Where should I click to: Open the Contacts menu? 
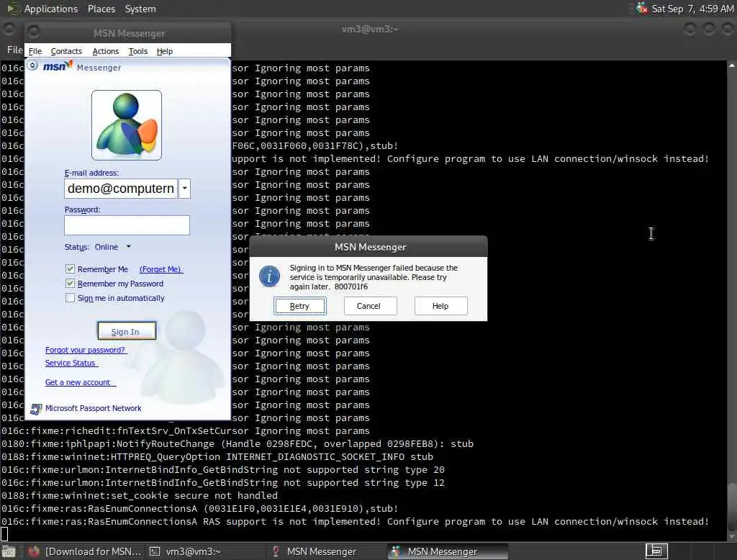pyautogui.click(x=66, y=51)
